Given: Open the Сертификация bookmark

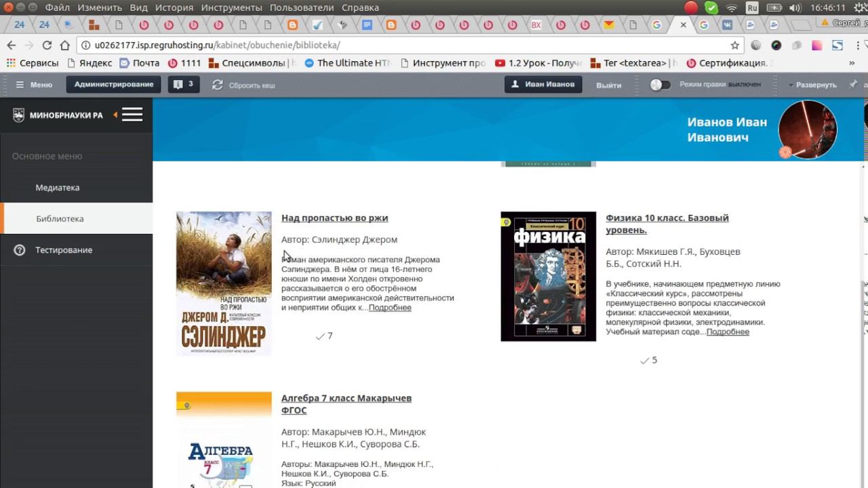Looking at the screenshot, I should tap(730, 63).
